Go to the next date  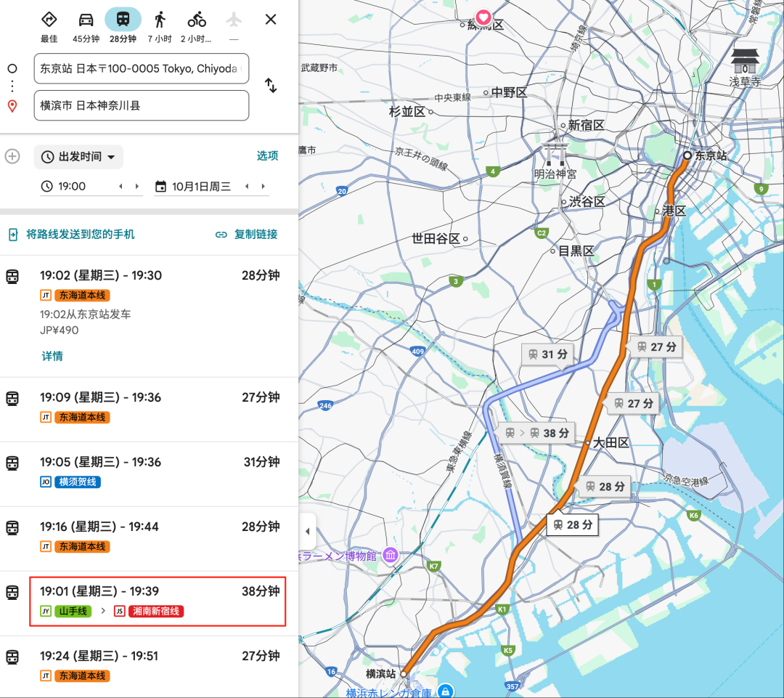pos(263,186)
